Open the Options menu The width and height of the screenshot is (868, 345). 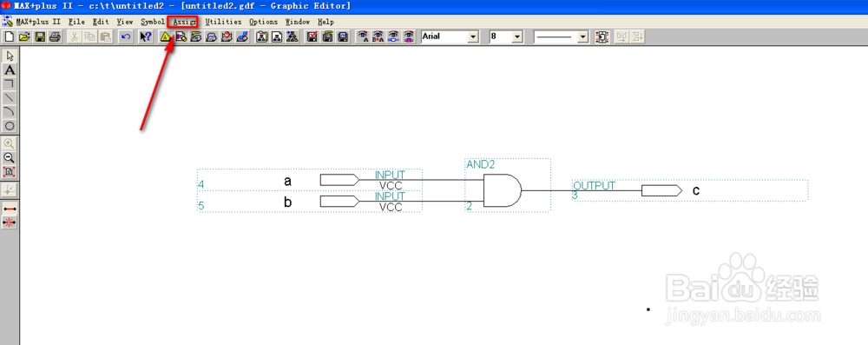(x=264, y=22)
